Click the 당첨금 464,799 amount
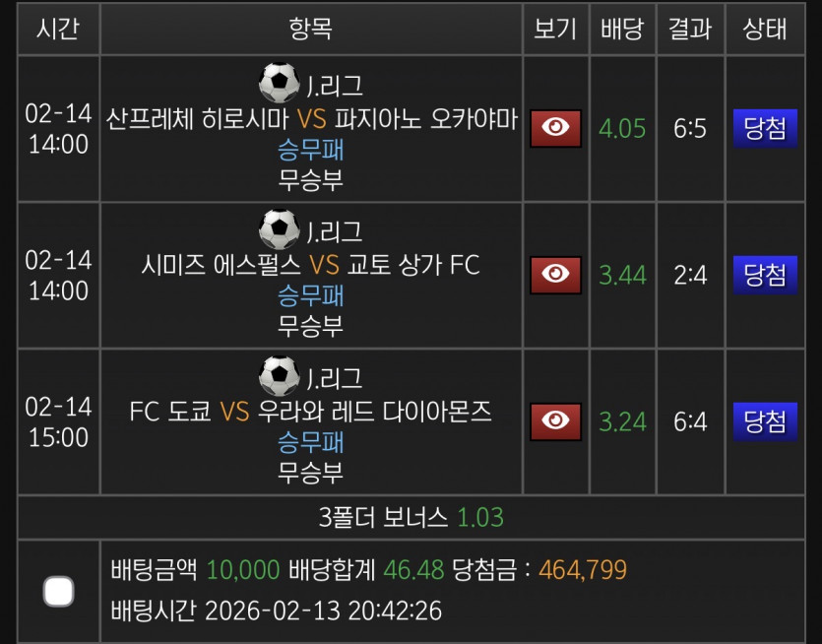The height and width of the screenshot is (644, 822). point(583,570)
